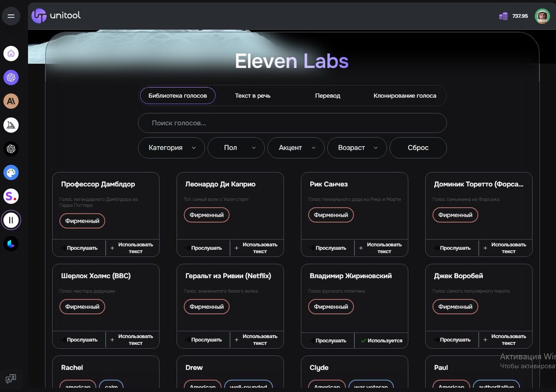Click description 'Тот самый волк с Уолл-стрит'
This screenshot has height=392, width=556.
[216, 199]
